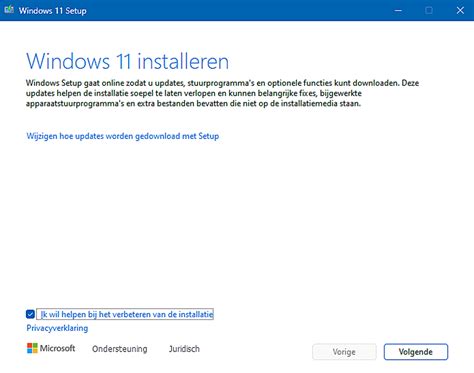Uncheck the help improve installation checkbox

pyautogui.click(x=30, y=314)
